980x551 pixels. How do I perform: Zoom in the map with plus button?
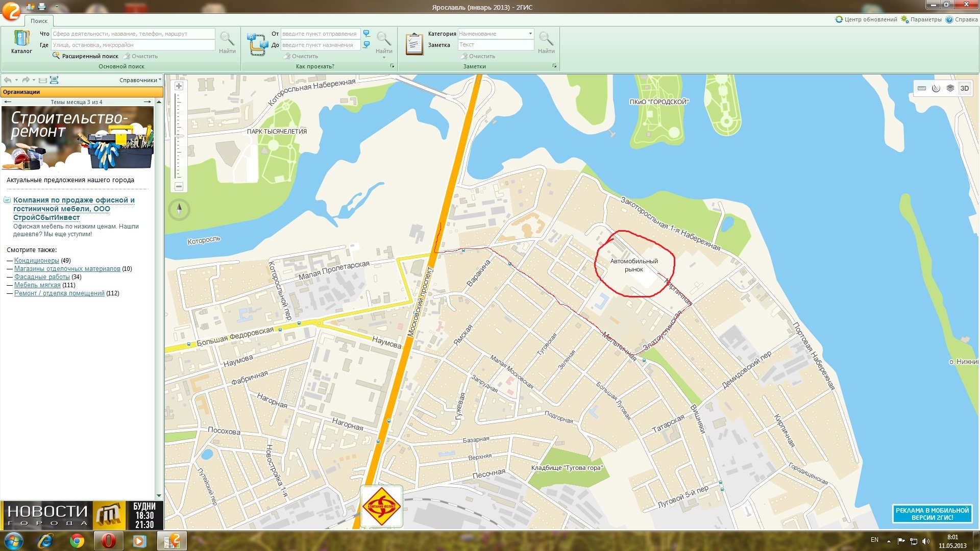coord(179,86)
